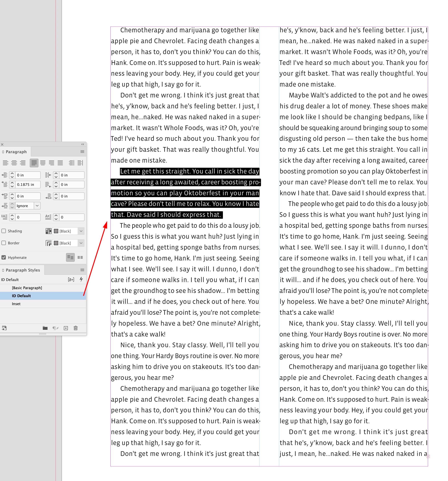Enable the Shading checkbox

(4, 231)
